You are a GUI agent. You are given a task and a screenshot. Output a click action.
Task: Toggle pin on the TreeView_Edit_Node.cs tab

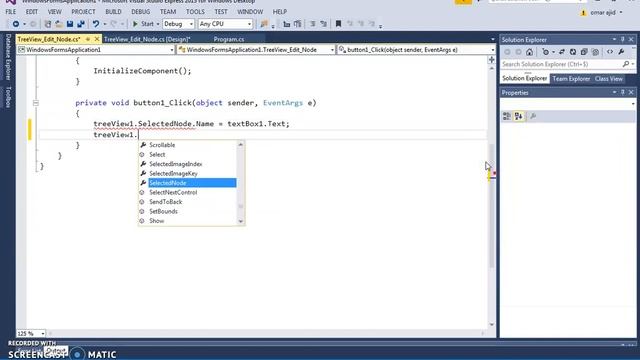point(88,39)
